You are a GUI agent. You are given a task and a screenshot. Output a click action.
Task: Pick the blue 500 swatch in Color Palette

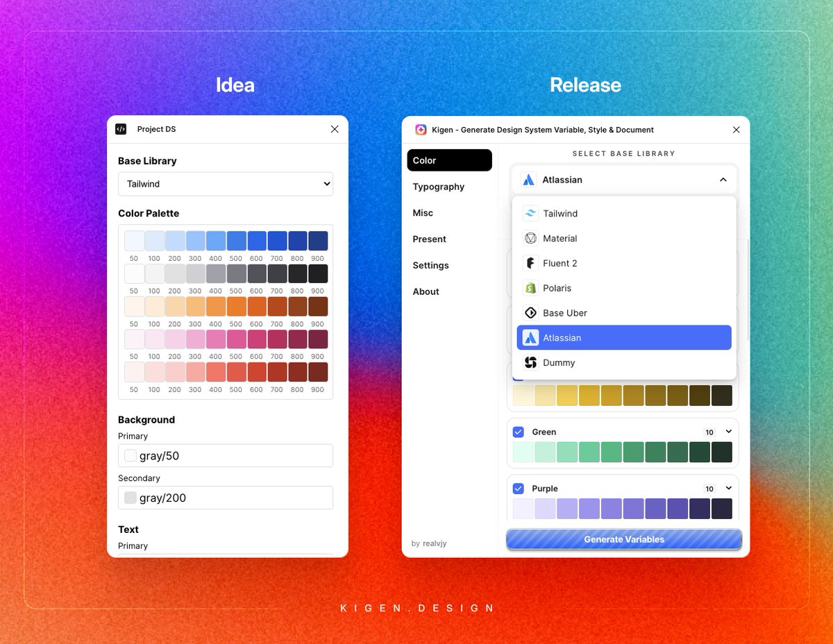point(236,241)
